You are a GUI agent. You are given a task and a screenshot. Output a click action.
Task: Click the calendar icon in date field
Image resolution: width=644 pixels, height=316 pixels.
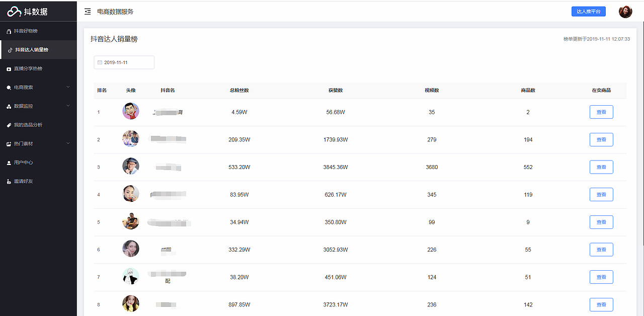coord(100,62)
